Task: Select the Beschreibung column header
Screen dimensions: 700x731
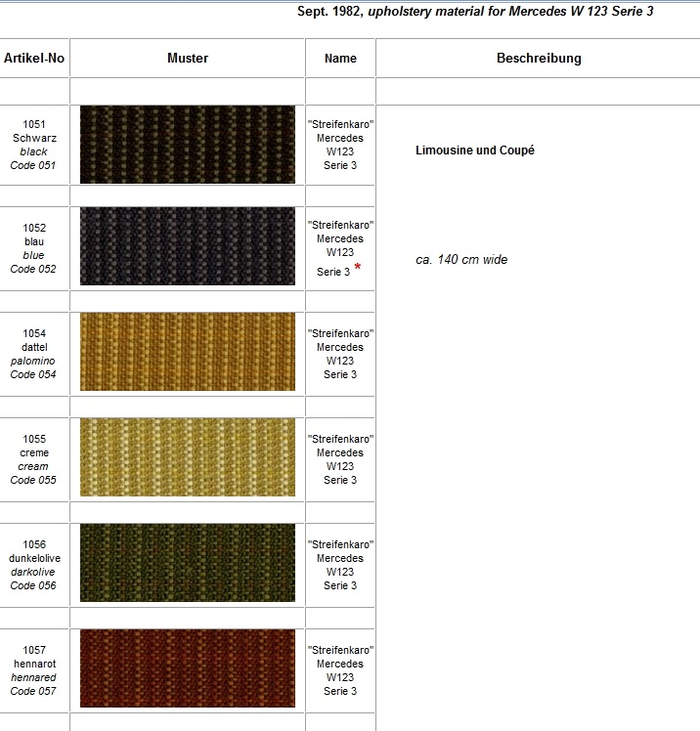Action: (x=539, y=58)
